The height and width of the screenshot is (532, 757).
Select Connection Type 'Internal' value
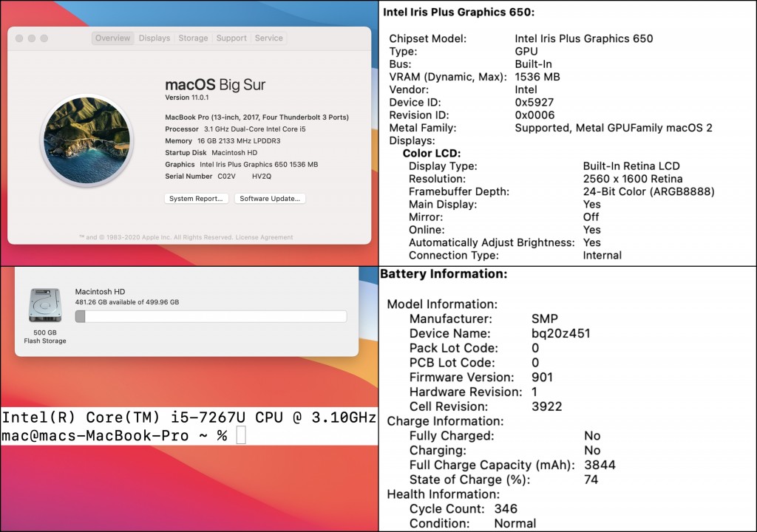tap(602, 256)
